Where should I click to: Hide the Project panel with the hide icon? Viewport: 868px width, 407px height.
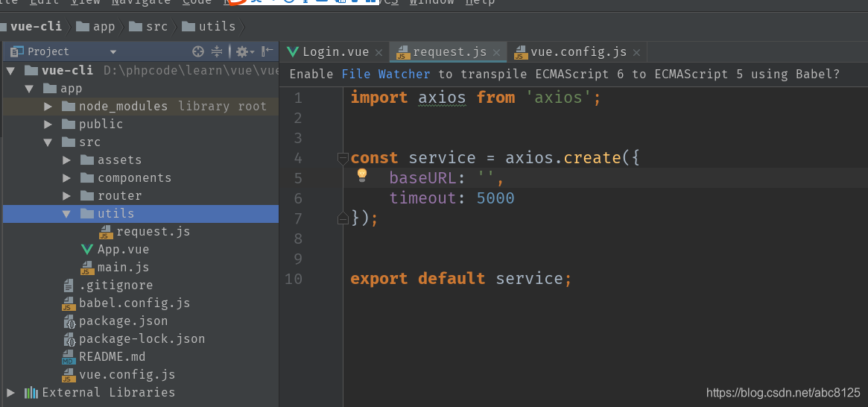click(267, 51)
